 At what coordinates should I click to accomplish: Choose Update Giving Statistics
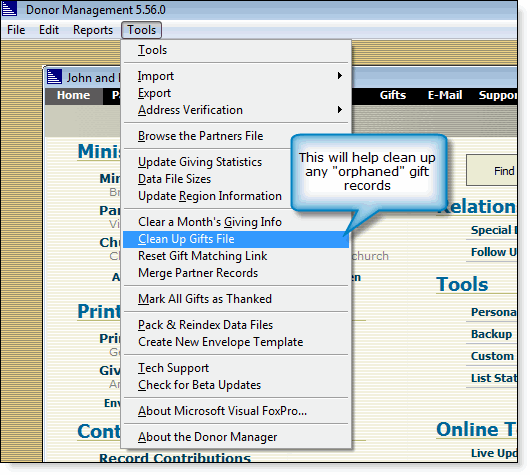(200, 162)
